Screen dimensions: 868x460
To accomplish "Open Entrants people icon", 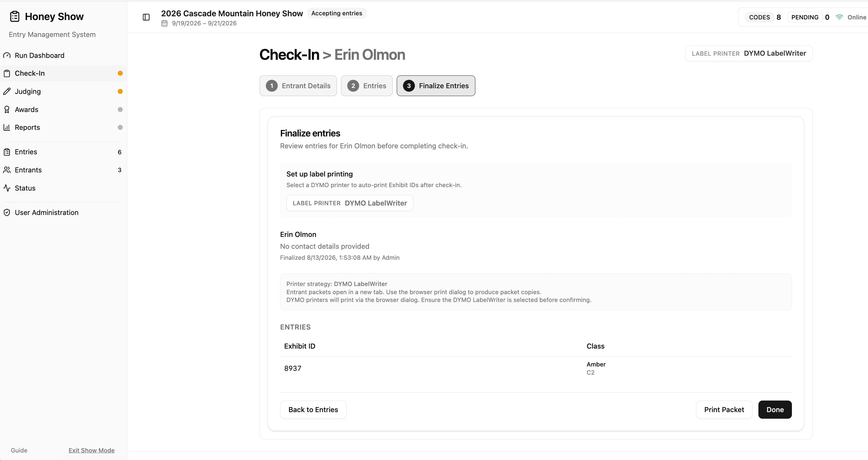I will [7, 170].
